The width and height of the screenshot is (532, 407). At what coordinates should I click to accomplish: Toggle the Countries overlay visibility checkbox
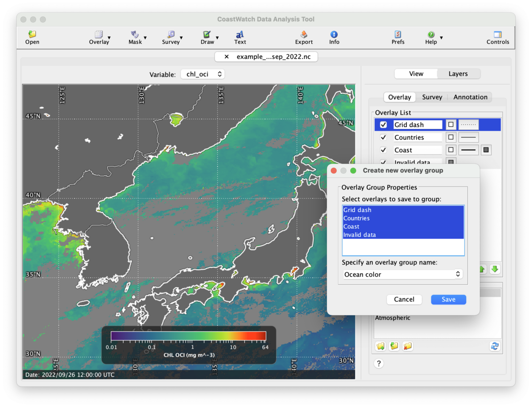[383, 138]
